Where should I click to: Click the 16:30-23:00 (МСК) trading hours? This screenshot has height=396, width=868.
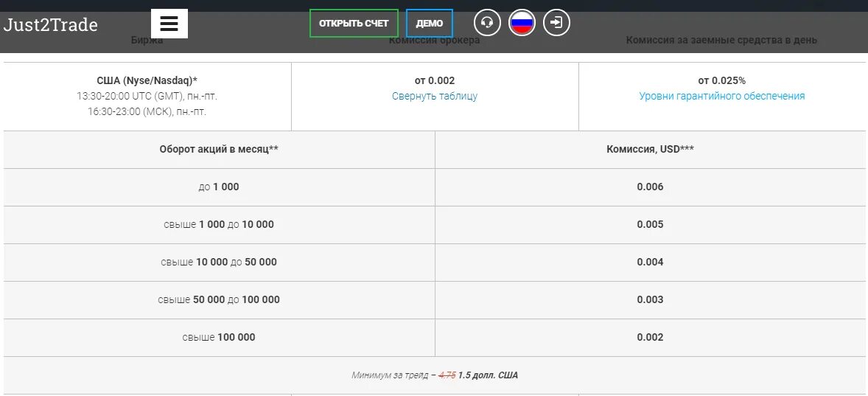(x=147, y=111)
